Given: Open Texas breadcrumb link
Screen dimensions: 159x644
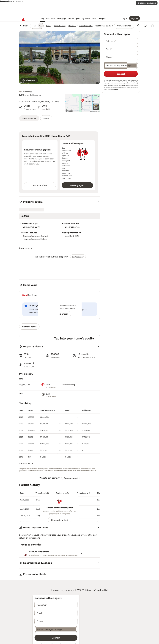Looking at the screenshot, I should [x=48, y=26].
